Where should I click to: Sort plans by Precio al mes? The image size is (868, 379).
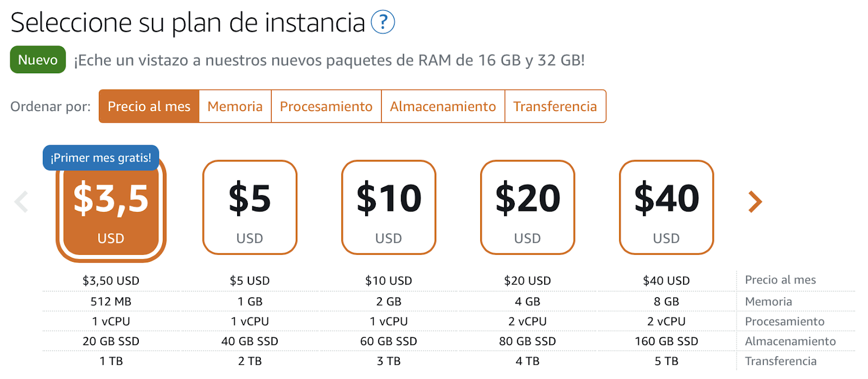click(149, 106)
